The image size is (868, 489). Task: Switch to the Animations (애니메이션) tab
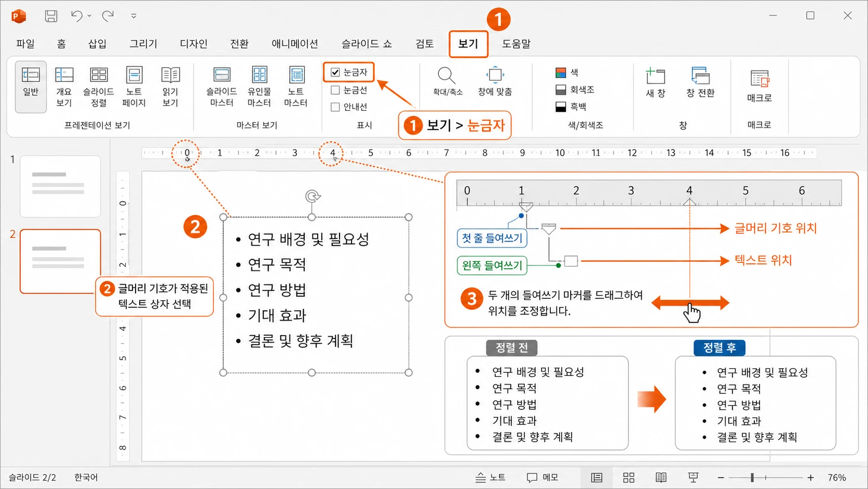295,44
